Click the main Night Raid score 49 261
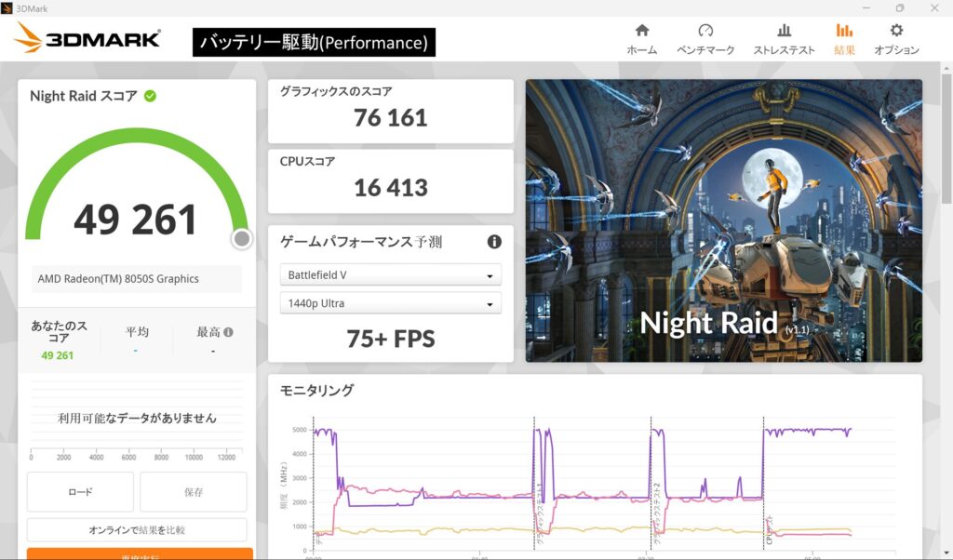Viewport: 953px width, 560px height. click(x=136, y=220)
